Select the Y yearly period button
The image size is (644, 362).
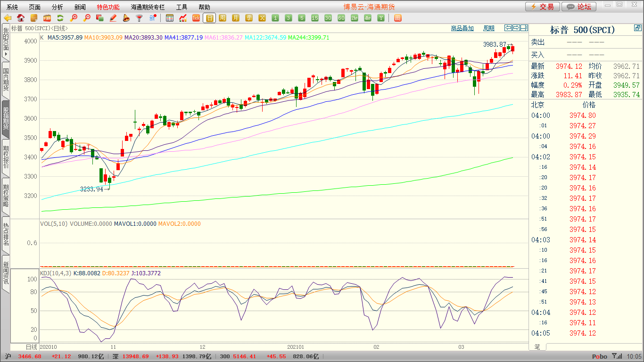(x=381, y=18)
